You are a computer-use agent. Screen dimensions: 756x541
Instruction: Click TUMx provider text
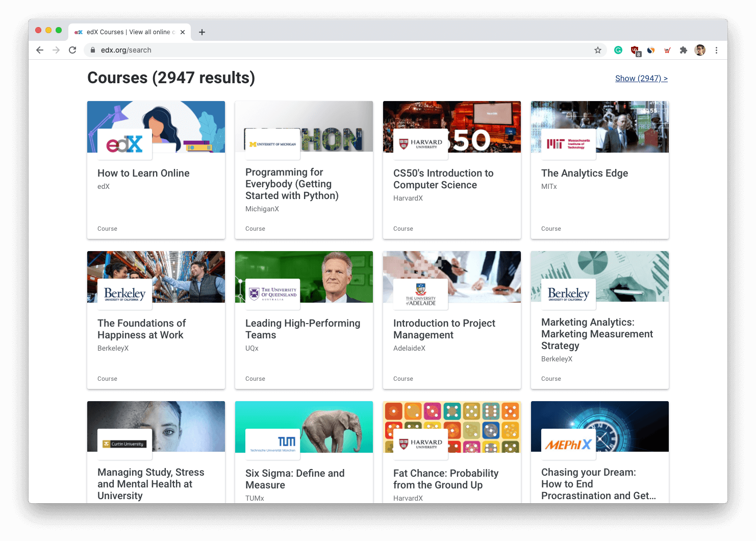(255, 498)
